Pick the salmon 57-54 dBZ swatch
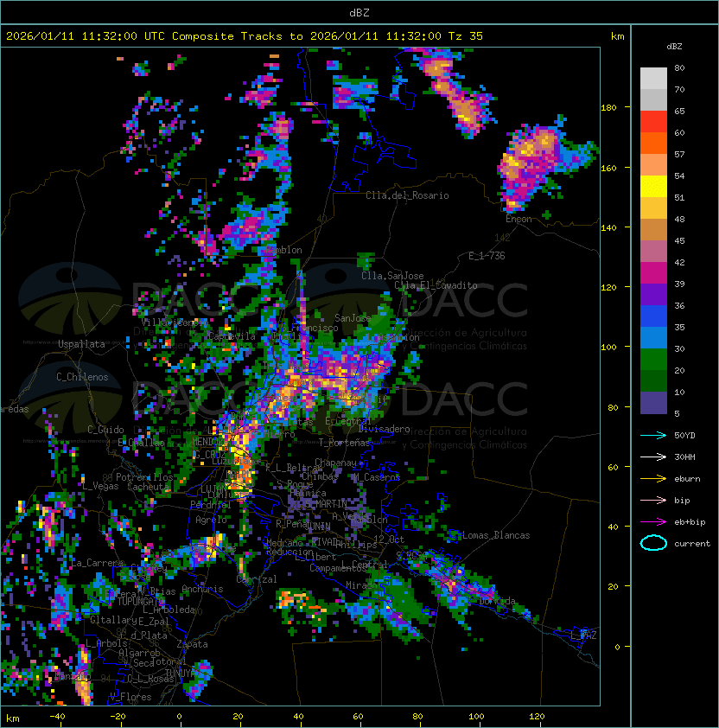Screen dimensions: 719x728 tap(653, 165)
